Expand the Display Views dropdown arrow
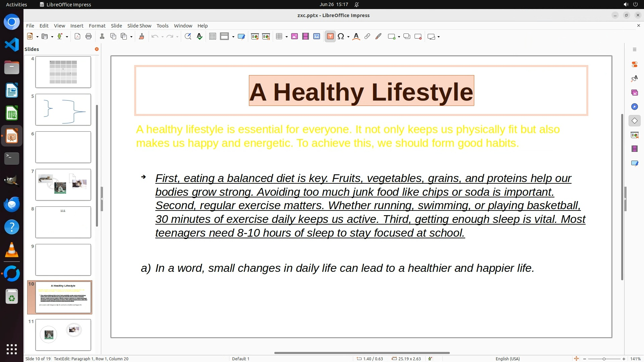Image resolution: width=644 pixels, height=362 pixels. [x=233, y=37]
